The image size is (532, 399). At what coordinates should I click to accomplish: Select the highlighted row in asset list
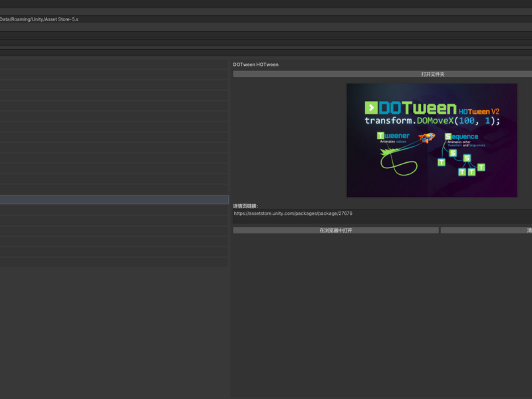pyautogui.click(x=114, y=199)
